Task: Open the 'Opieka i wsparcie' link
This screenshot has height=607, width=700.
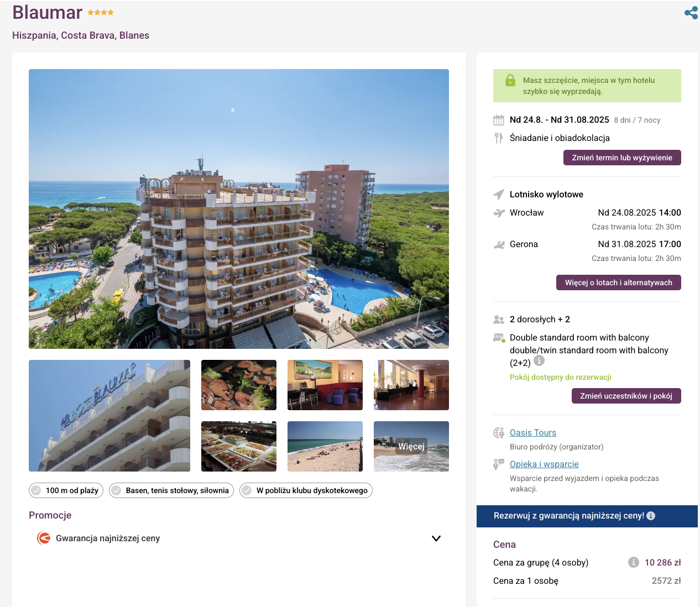Action: [x=544, y=464]
